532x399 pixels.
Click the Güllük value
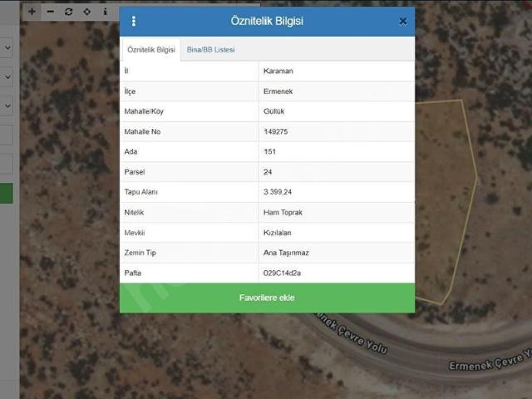tap(273, 111)
